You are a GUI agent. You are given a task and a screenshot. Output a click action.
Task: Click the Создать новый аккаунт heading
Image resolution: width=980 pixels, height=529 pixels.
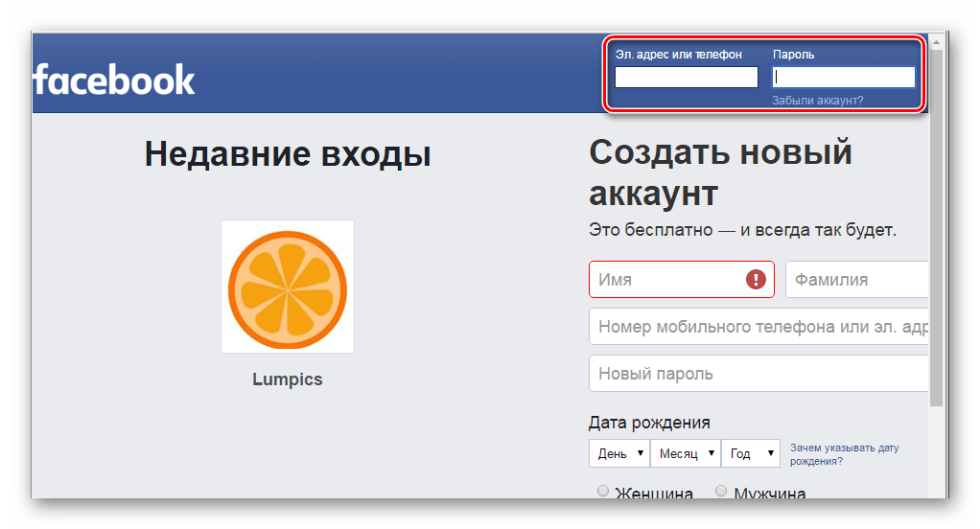721,172
